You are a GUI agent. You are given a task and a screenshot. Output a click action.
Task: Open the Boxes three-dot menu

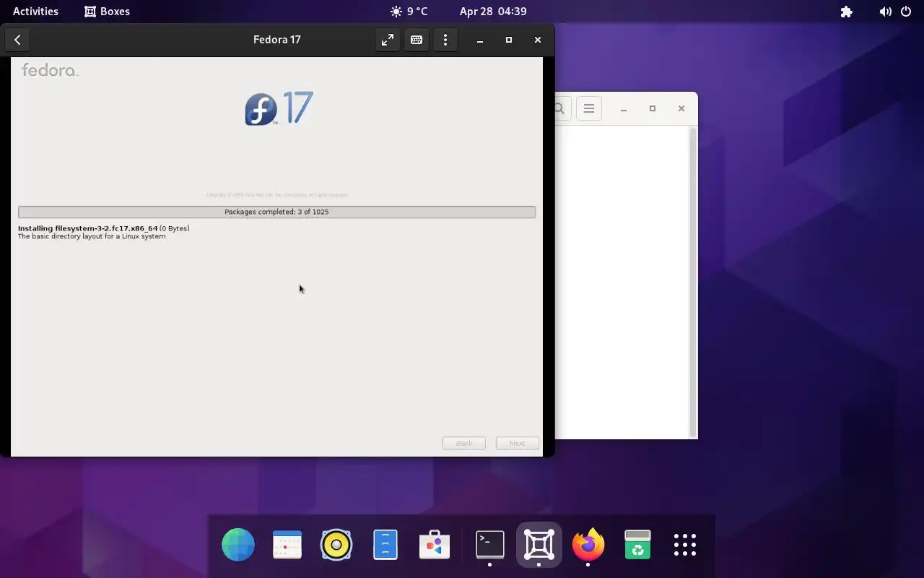pos(445,40)
